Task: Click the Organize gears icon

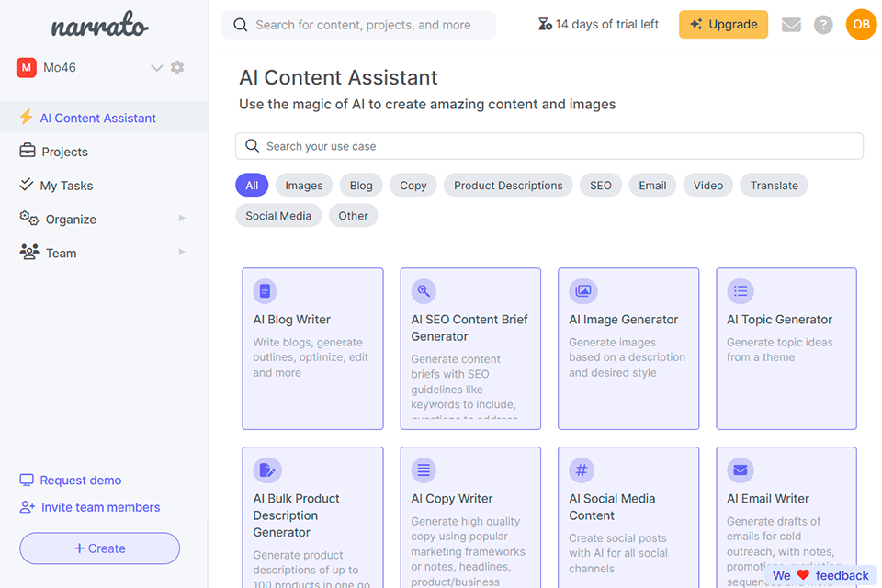Action: (x=28, y=219)
